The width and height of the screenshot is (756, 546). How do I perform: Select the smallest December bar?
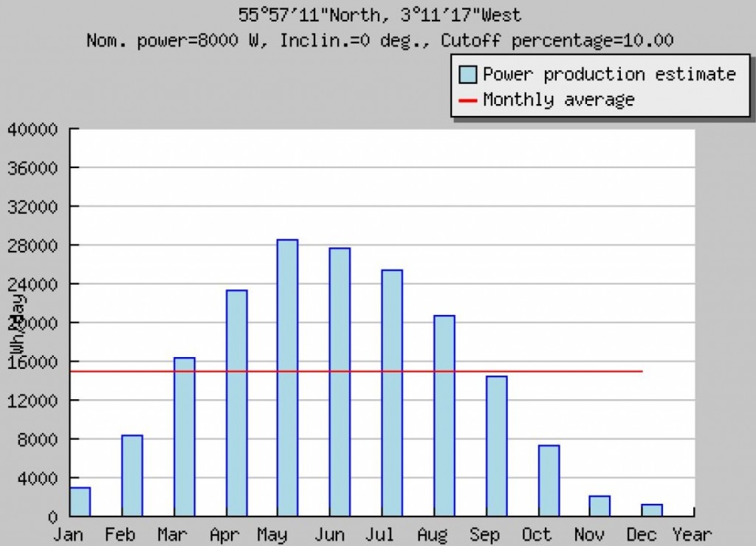tap(652, 510)
